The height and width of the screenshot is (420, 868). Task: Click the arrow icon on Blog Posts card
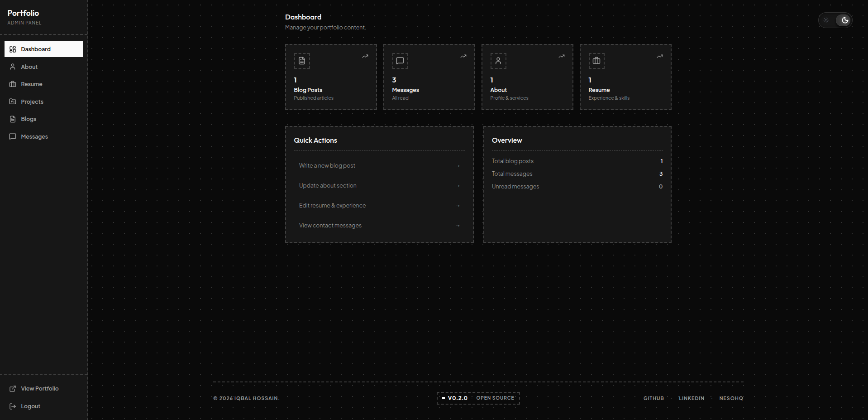pos(365,56)
